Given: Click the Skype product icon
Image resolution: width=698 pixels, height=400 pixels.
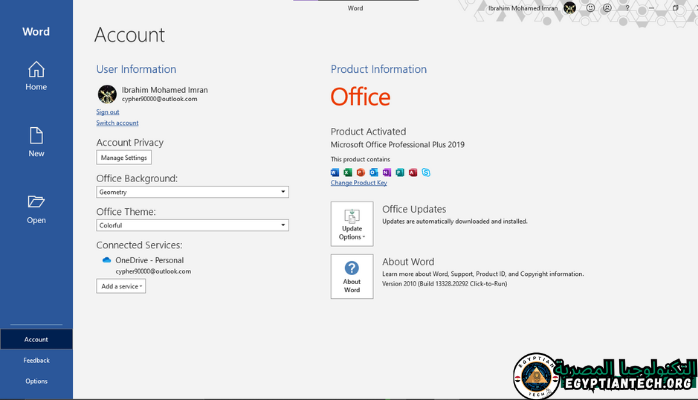Looking at the screenshot, I should [426, 173].
